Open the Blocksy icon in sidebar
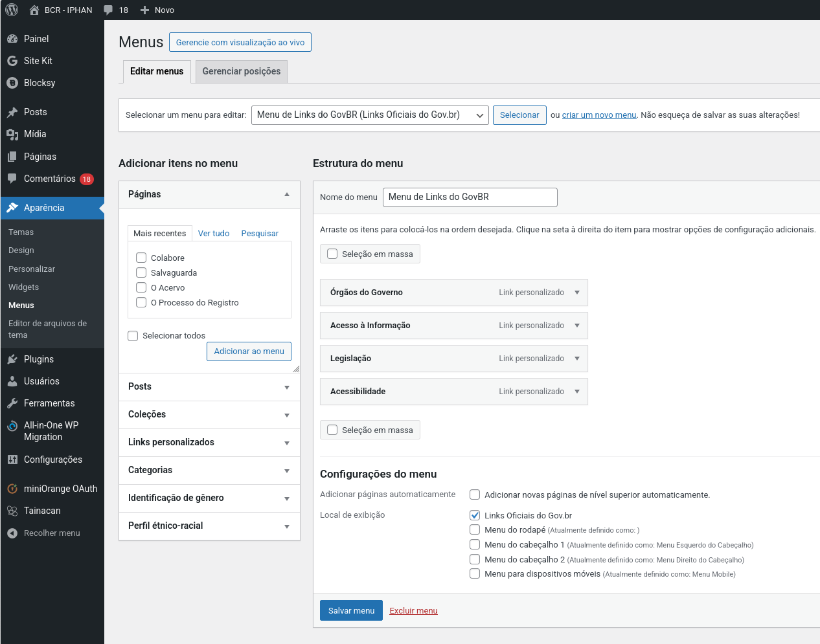Screen dimensions: 820x644 click(x=12, y=83)
